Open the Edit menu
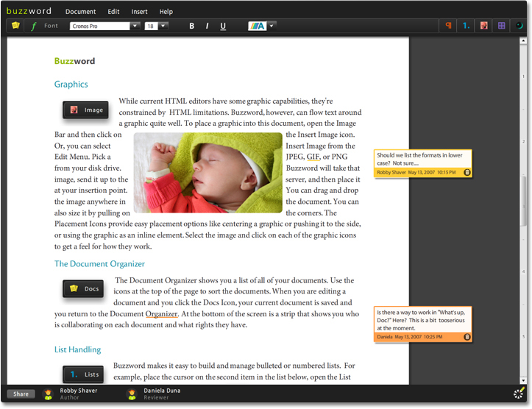Viewport: 532px width, 409px height. pos(113,12)
